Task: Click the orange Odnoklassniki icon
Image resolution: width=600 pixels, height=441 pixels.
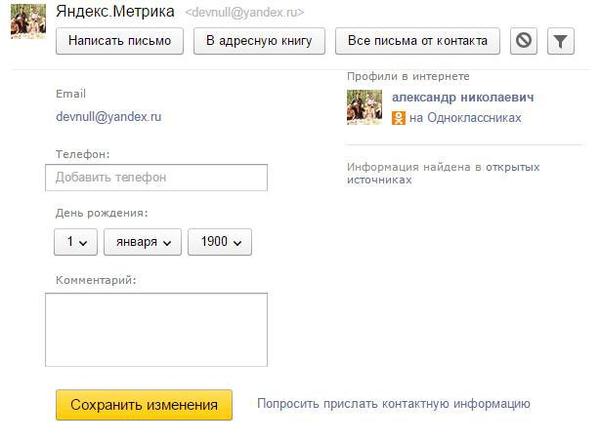Action: (399, 118)
